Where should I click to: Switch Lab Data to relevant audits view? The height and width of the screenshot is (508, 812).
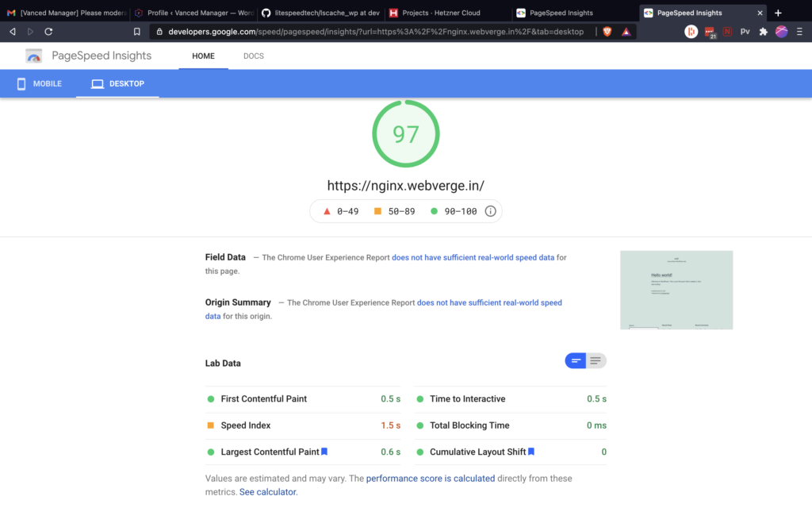576,360
